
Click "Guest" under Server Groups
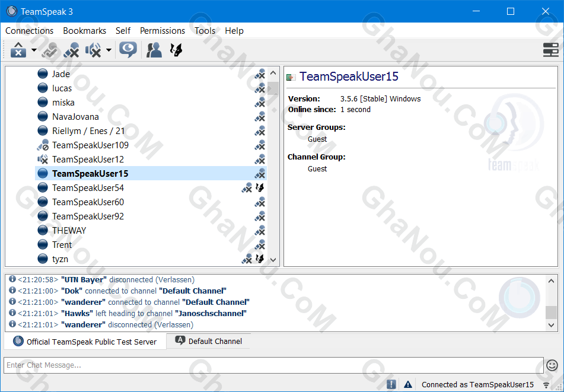pos(317,139)
